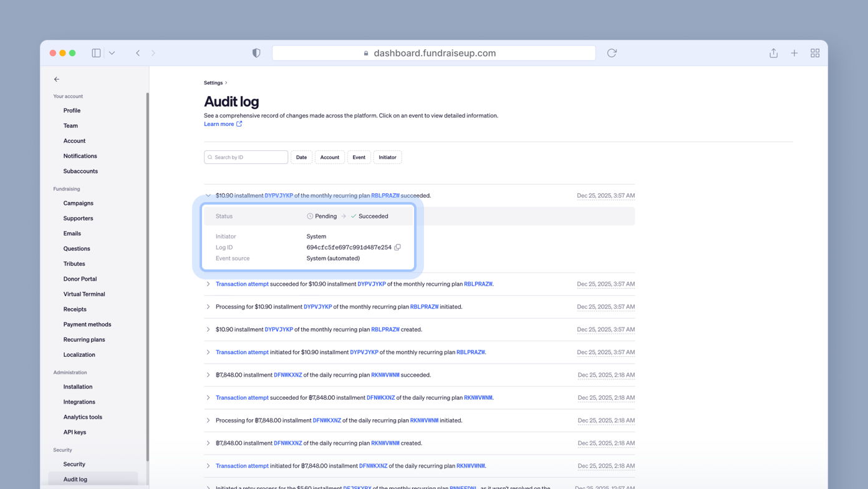
Task: Open the Initiator filter
Action: point(387,157)
